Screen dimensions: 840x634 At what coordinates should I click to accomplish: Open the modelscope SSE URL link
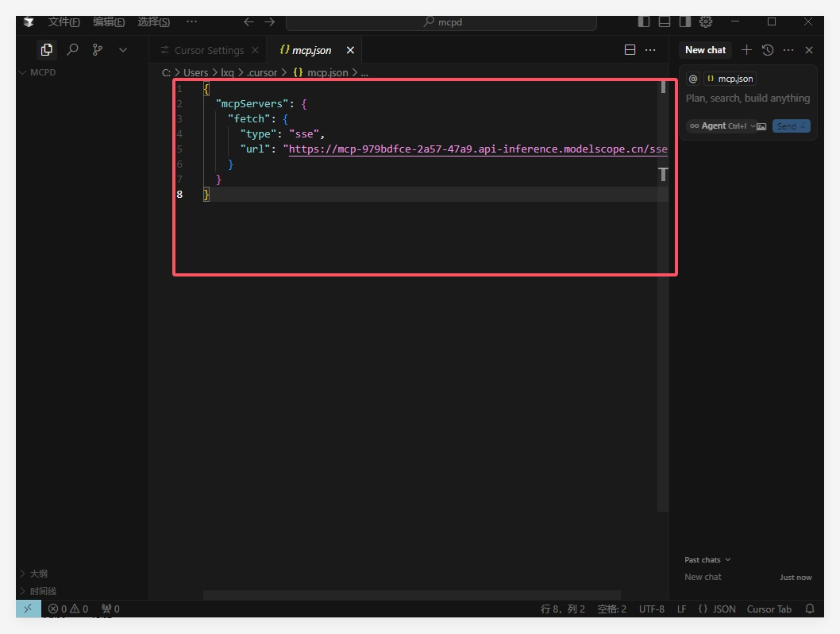pos(476,149)
